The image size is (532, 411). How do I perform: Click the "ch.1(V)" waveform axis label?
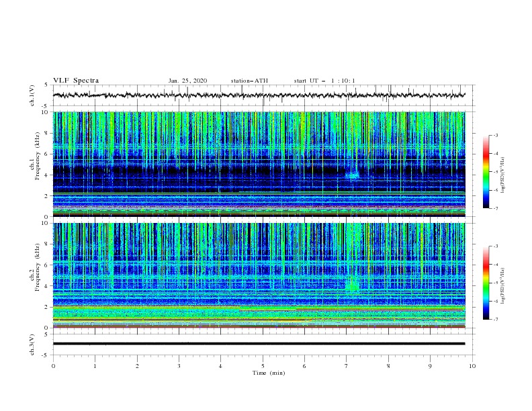(x=32, y=95)
